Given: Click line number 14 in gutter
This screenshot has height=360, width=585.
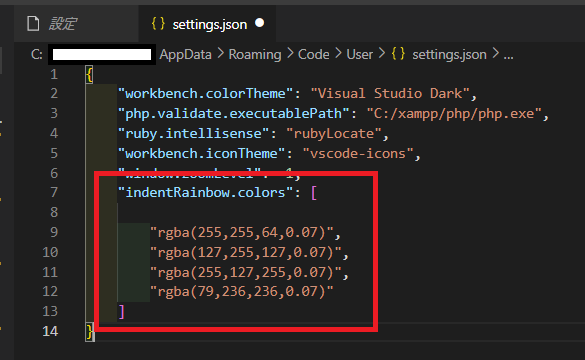Looking at the screenshot, I should (x=50, y=331).
